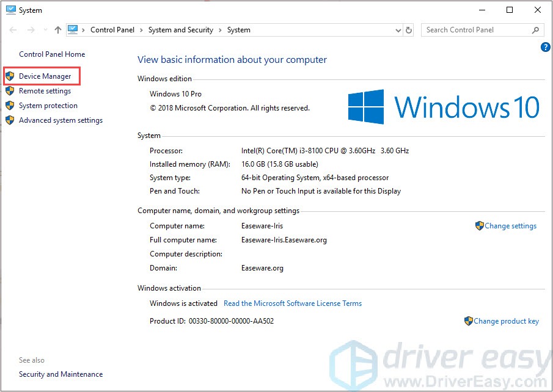Read the Microsoft Software License Terms
This screenshot has height=392, width=553.
click(292, 303)
